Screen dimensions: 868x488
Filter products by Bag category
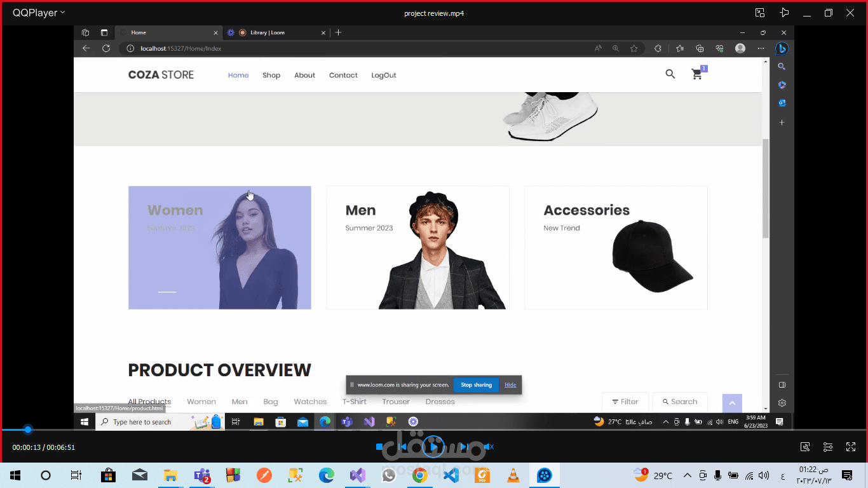[271, 402]
